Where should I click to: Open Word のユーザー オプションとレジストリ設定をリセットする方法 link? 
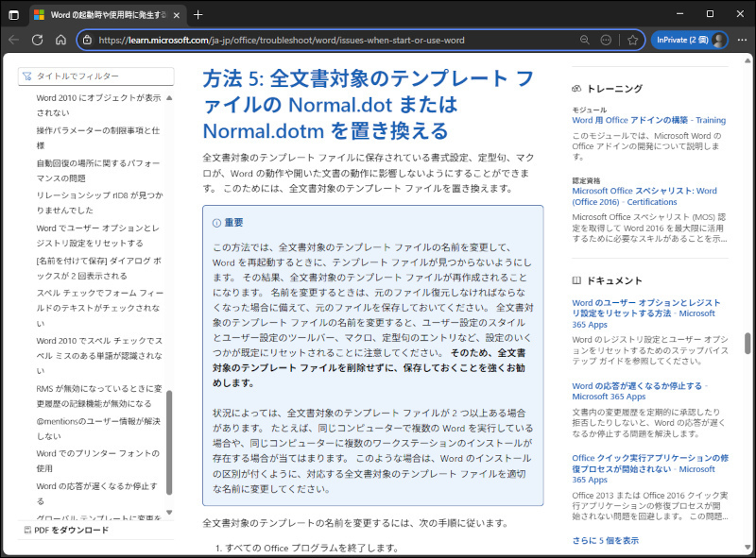(646, 313)
